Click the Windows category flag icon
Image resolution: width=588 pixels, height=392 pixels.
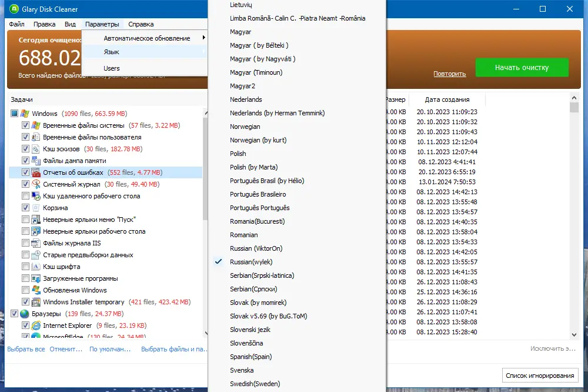(25, 114)
